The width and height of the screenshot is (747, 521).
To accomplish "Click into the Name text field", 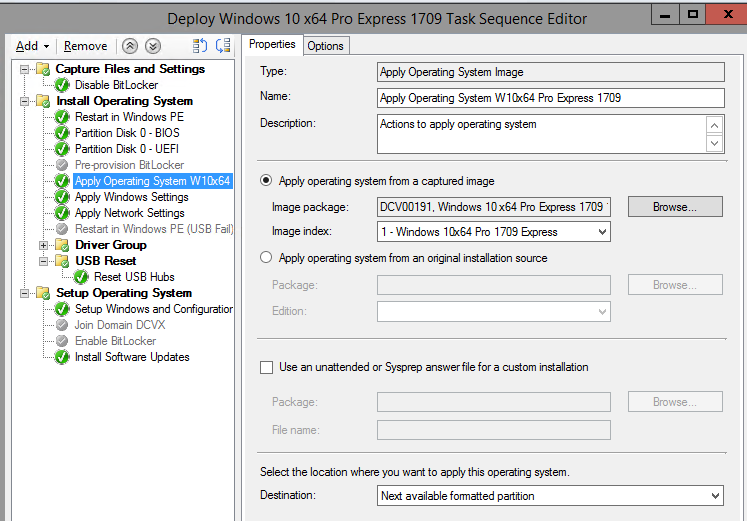I will [x=550, y=98].
